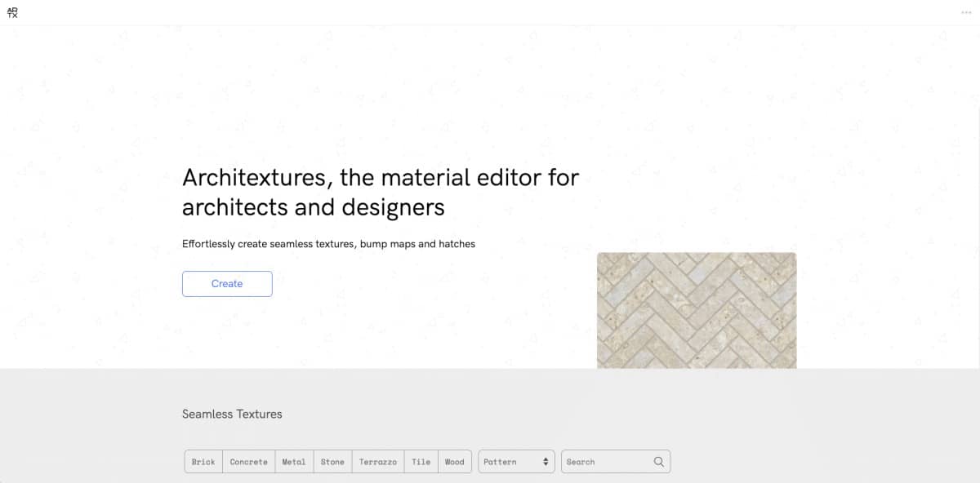The width and height of the screenshot is (980, 483).
Task: Filter the textures by Wood
Action: 454,462
